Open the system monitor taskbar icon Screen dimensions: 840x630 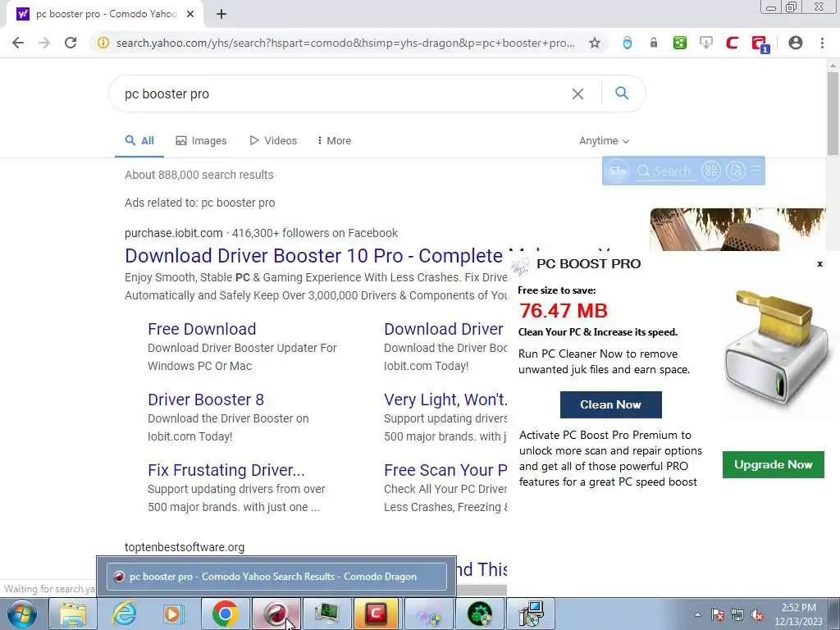326,614
